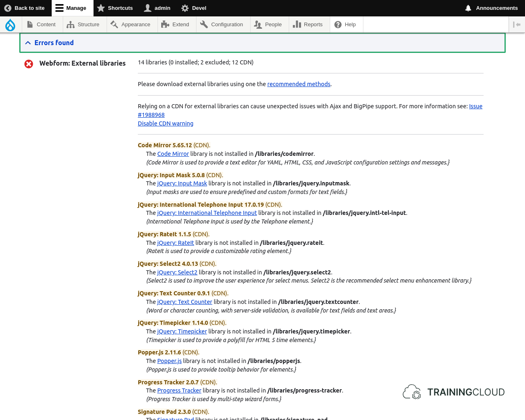This screenshot has width=525, height=420.
Task: Open jQuery: Input Mask link
Action: point(182,183)
